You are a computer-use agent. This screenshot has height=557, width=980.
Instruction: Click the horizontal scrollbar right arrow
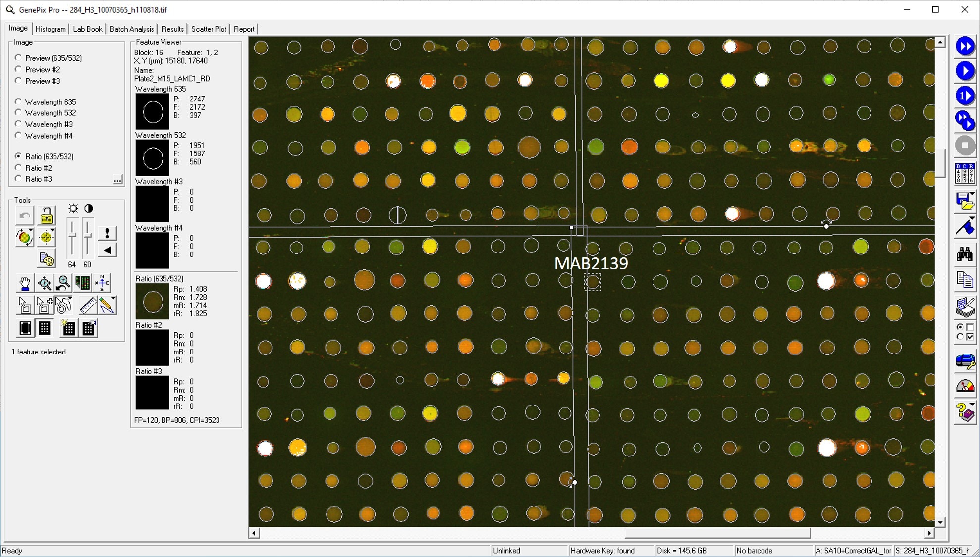pos(929,533)
